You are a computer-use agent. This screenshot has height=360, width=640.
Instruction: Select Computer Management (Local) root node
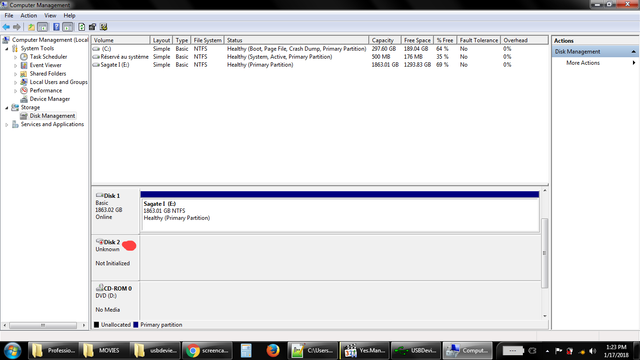click(50, 40)
